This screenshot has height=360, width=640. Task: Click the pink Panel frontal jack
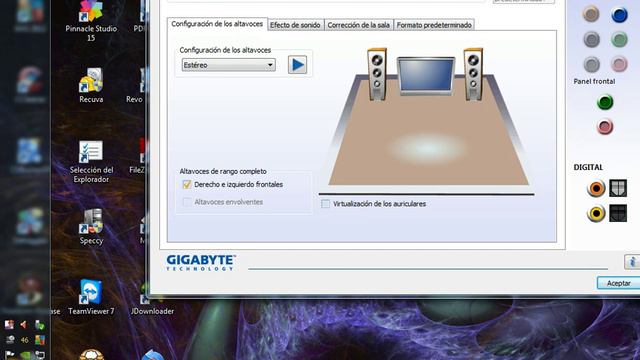point(605,127)
